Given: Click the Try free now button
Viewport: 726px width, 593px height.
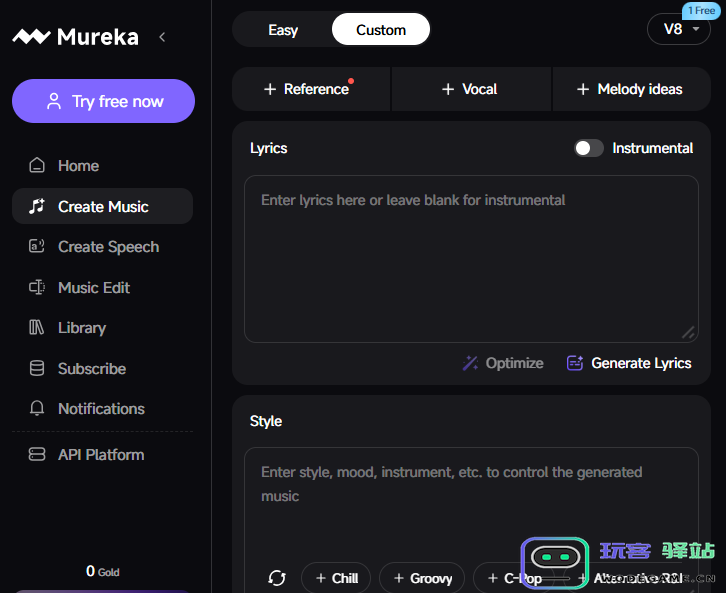Looking at the screenshot, I should 103,101.
